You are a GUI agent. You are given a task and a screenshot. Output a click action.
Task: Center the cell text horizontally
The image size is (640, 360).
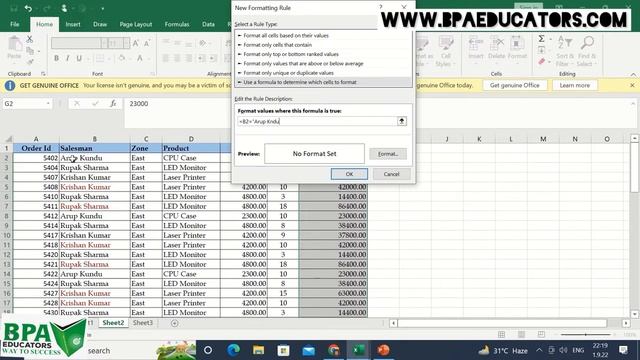pyautogui.click(x=177, y=58)
